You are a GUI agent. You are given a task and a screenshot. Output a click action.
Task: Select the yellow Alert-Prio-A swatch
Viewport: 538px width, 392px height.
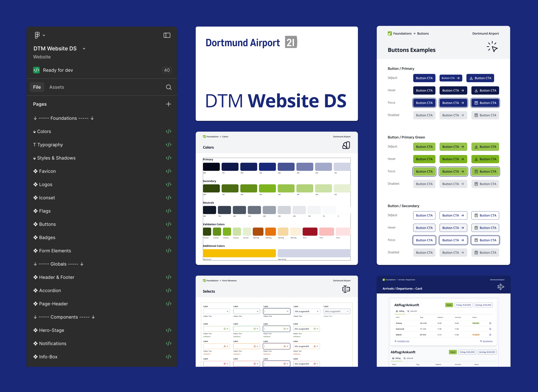pyautogui.click(x=239, y=253)
